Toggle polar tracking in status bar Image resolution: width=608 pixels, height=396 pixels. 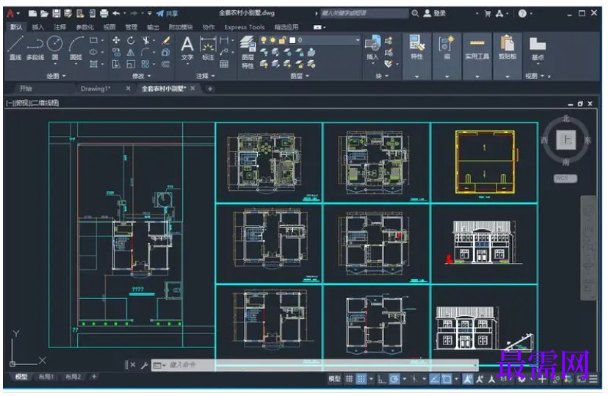click(394, 379)
